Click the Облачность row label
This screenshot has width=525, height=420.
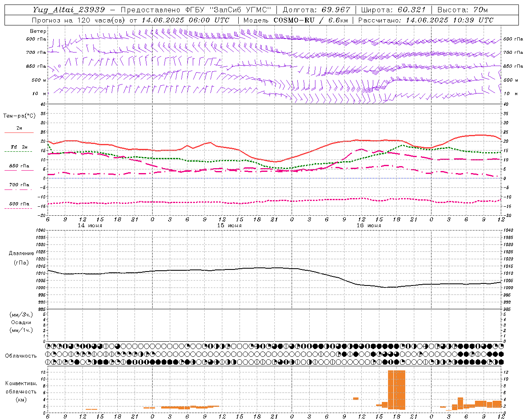click(x=21, y=356)
